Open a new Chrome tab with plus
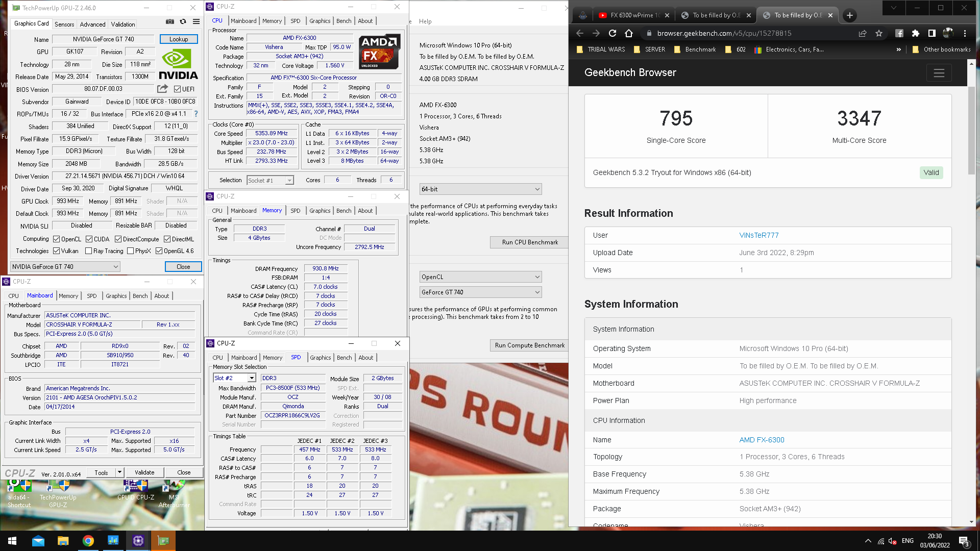Image resolution: width=980 pixels, height=551 pixels. click(850, 15)
